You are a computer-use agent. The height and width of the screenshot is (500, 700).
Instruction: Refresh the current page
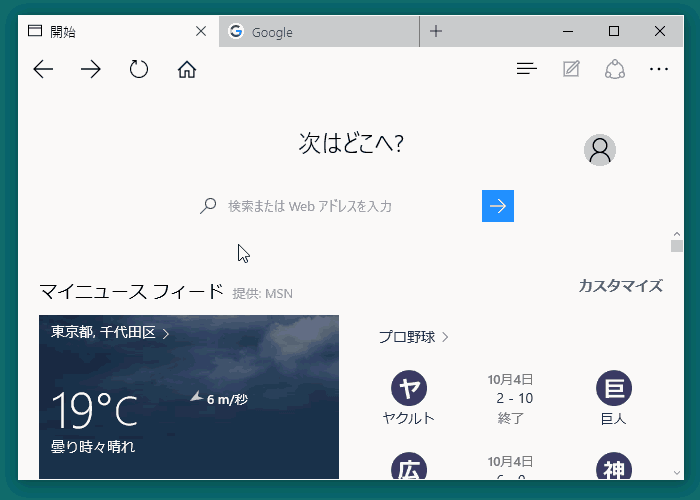[139, 69]
